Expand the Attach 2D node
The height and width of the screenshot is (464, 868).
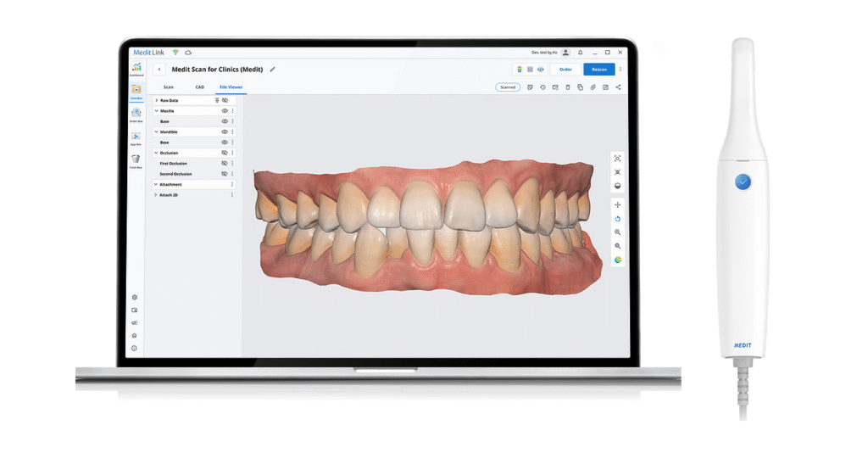click(x=156, y=195)
